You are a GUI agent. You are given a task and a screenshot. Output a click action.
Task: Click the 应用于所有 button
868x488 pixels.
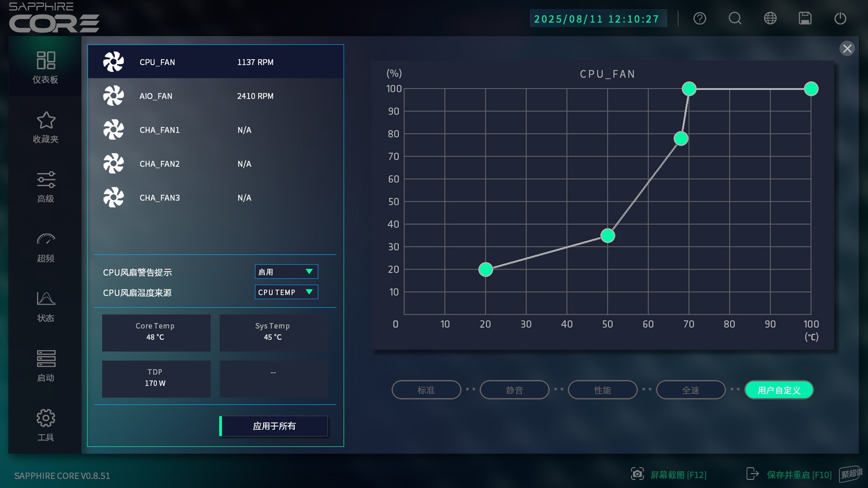(x=274, y=426)
